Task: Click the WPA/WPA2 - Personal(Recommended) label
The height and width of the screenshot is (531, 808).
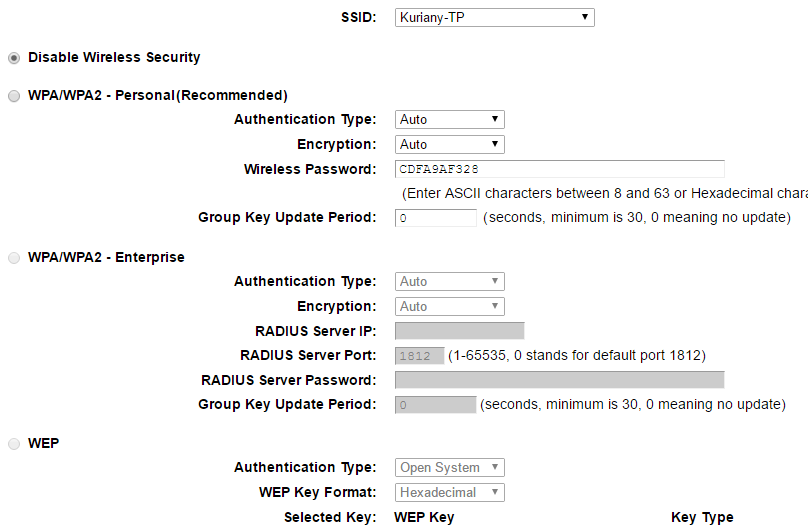Action: click(158, 96)
